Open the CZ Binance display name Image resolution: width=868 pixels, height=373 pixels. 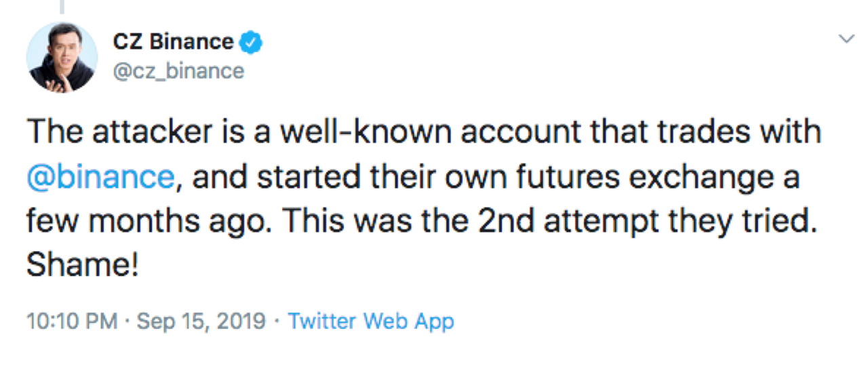point(173,42)
